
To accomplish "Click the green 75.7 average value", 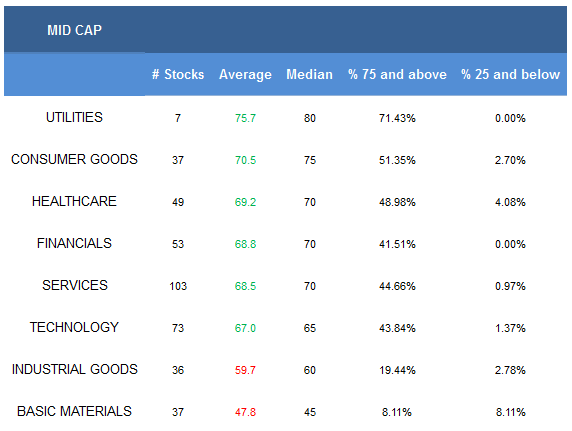I will coord(246,118).
